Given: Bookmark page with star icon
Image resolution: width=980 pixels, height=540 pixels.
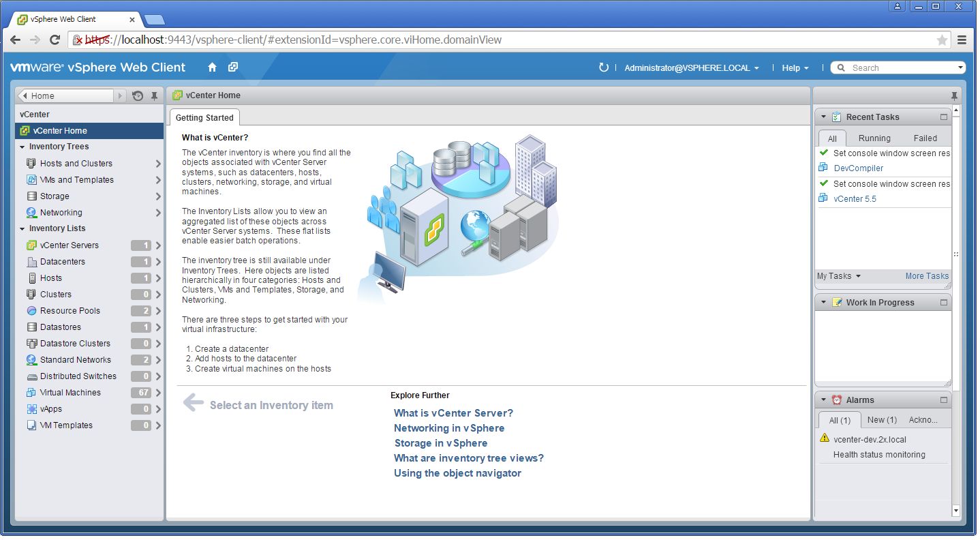Looking at the screenshot, I should pyautogui.click(x=942, y=40).
